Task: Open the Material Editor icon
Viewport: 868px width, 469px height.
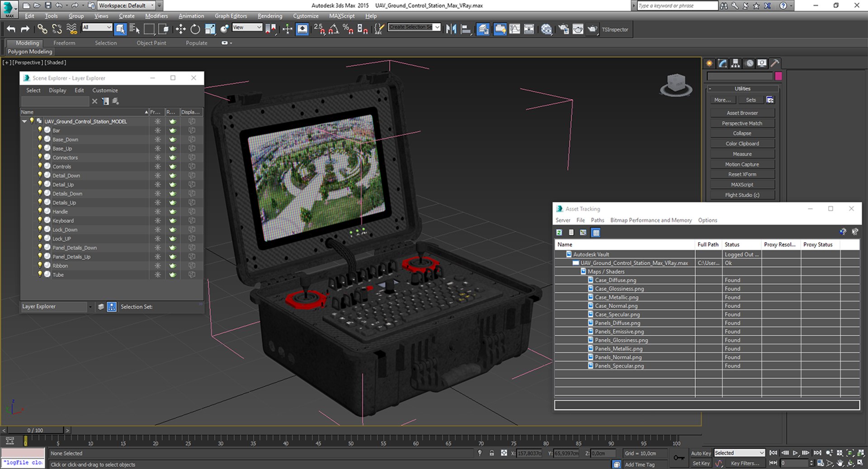Action: click(546, 29)
